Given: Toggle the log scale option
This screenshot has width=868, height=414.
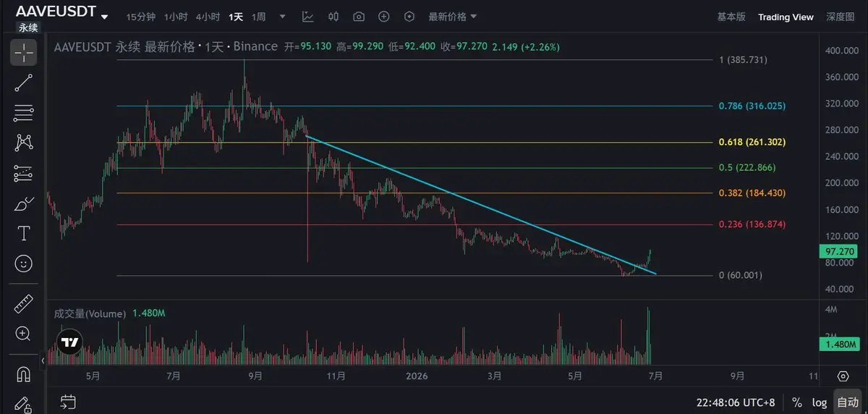Looking at the screenshot, I should (820, 402).
